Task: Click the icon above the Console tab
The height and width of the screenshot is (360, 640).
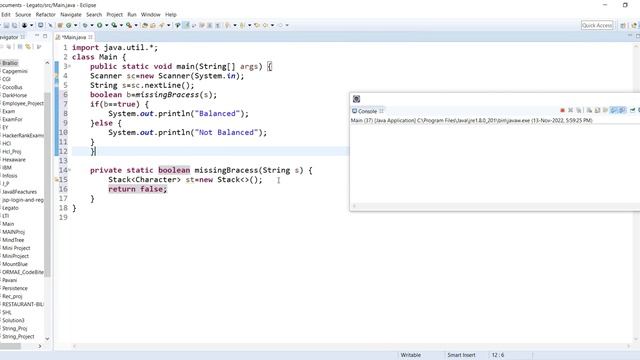Action: 356,99
